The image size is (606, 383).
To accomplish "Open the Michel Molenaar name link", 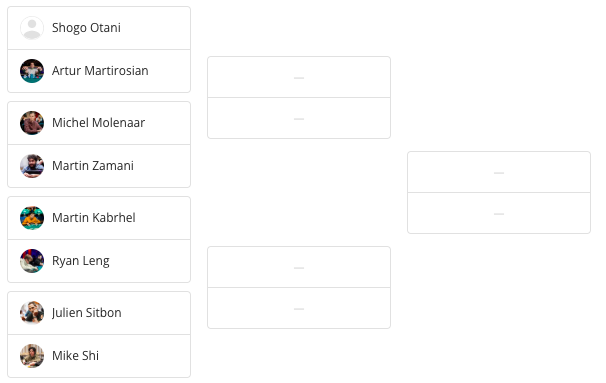I will point(99,123).
